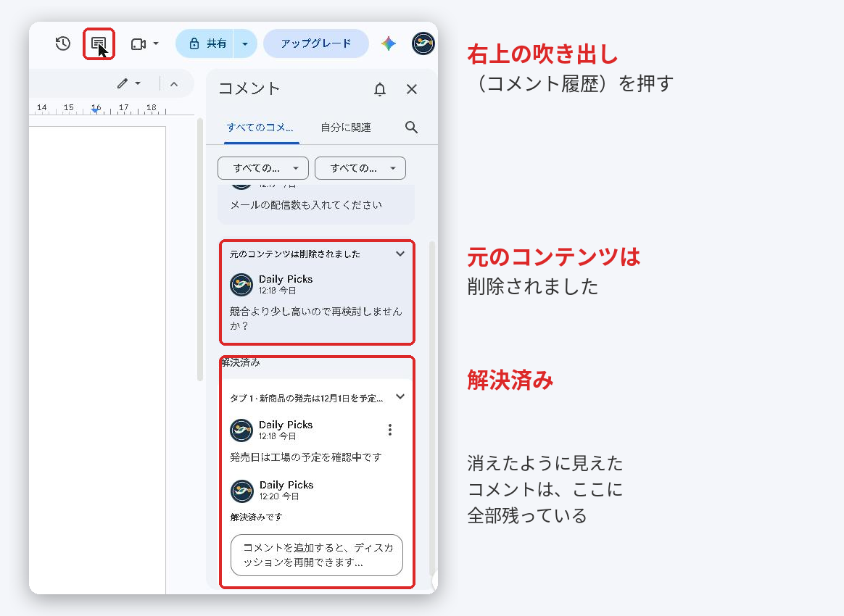Click the video meeting camera icon
Screen dimensions: 844x616
[138, 44]
